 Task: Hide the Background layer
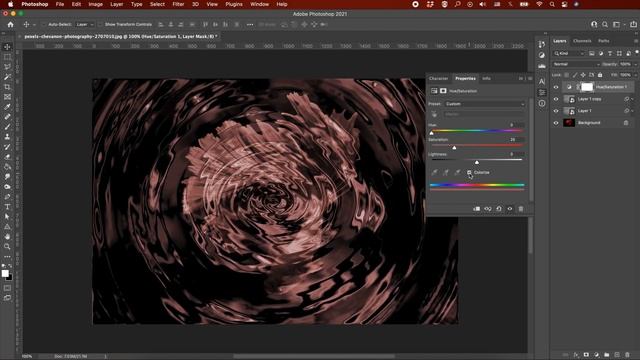pyautogui.click(x=556, y=122)
